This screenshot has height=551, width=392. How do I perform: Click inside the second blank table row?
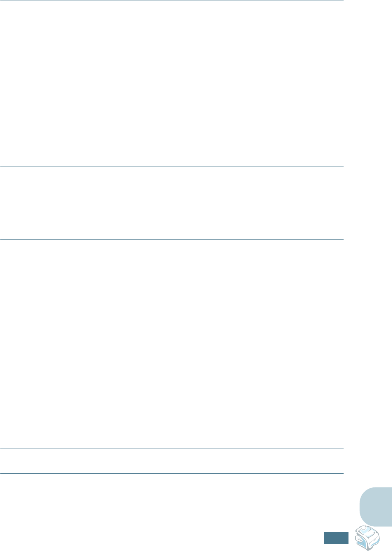click(171, 109)
